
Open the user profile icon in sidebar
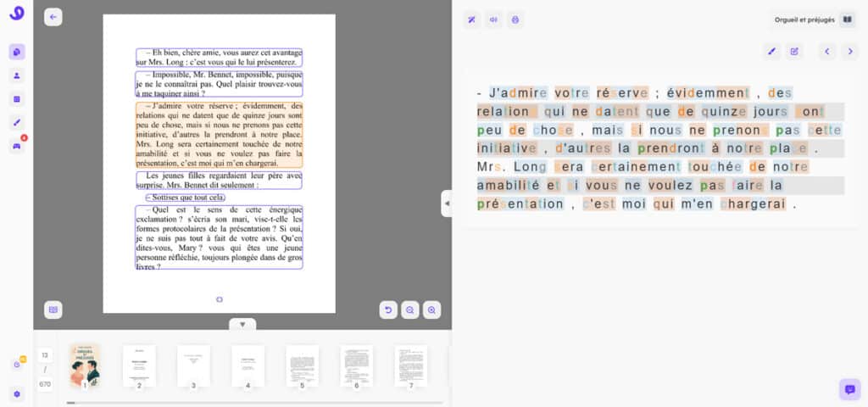(x=17, y=75)
